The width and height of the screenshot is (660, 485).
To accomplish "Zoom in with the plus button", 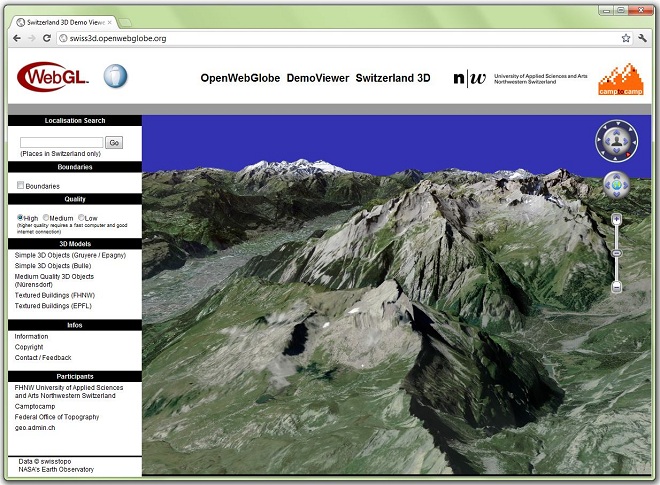I will tap(617, 219).
